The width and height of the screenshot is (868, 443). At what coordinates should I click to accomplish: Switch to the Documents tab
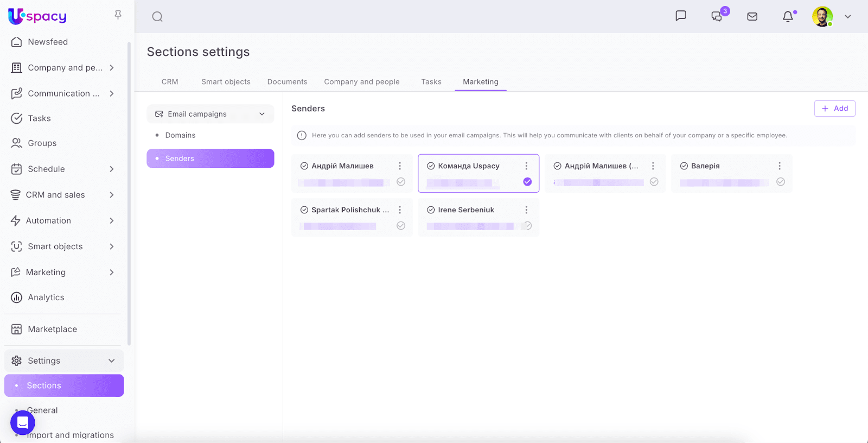point(287,82)
